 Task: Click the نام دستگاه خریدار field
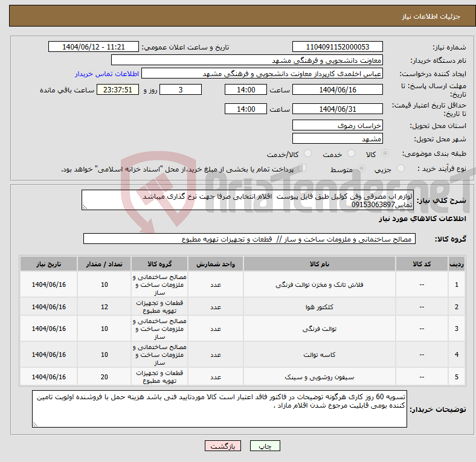point(247,60)
